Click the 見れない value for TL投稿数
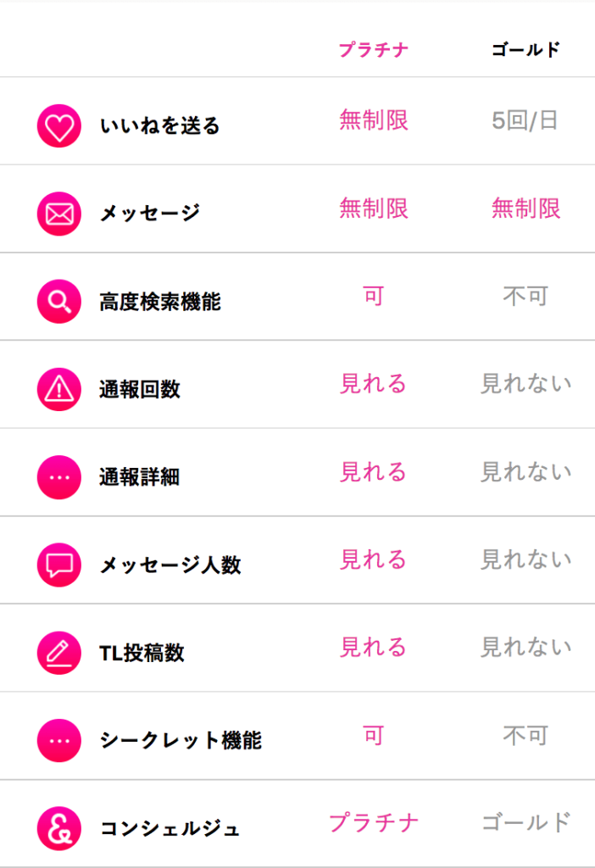 (525, 647)
